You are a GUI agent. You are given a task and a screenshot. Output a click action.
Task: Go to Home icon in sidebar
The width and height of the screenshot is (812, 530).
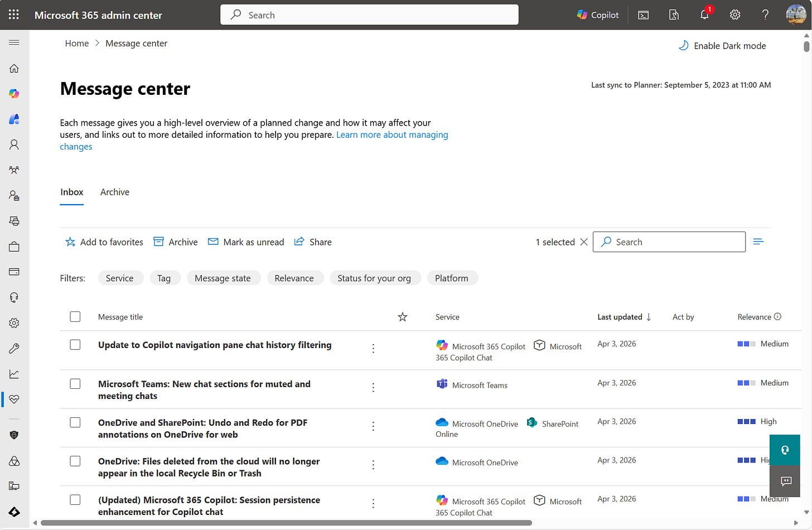pos(14,68)
